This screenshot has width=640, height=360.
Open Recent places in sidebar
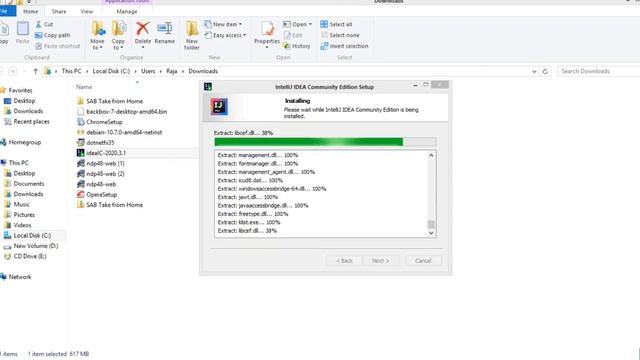pyautogui.click(x=27, y=122)
